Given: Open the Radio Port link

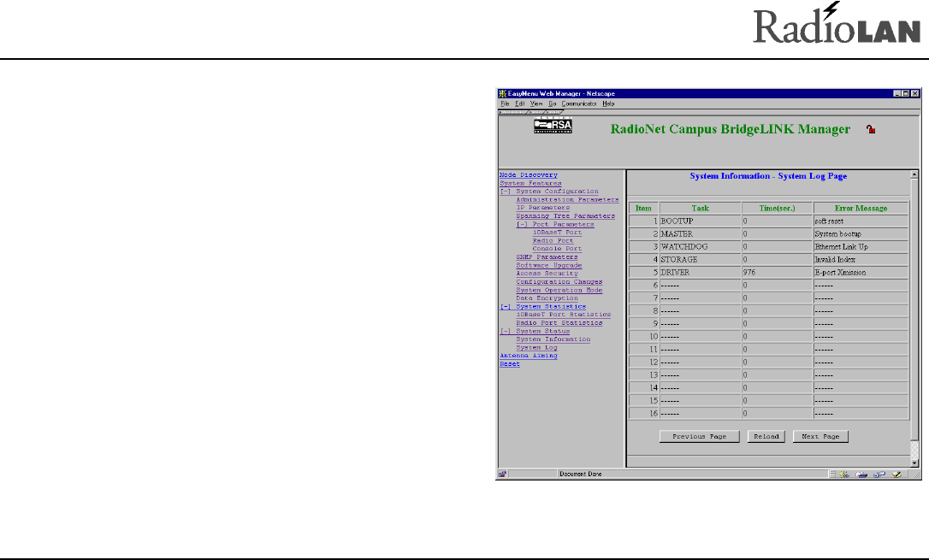Looking at the screenshot, I should click(x=553, y=241).
